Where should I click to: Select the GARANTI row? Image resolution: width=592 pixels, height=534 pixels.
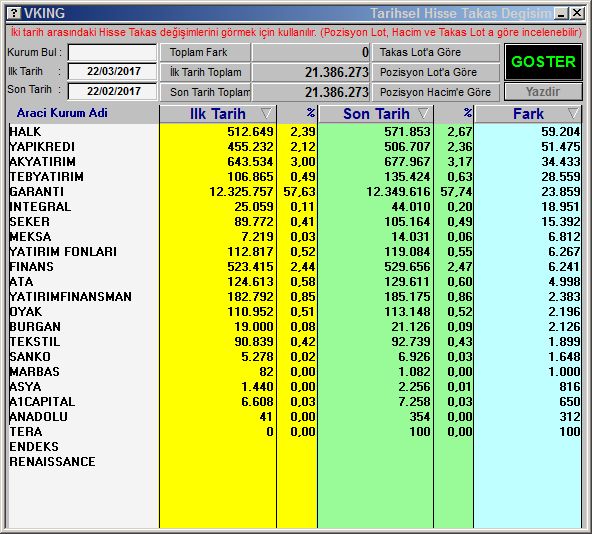[x=295, y=192]
